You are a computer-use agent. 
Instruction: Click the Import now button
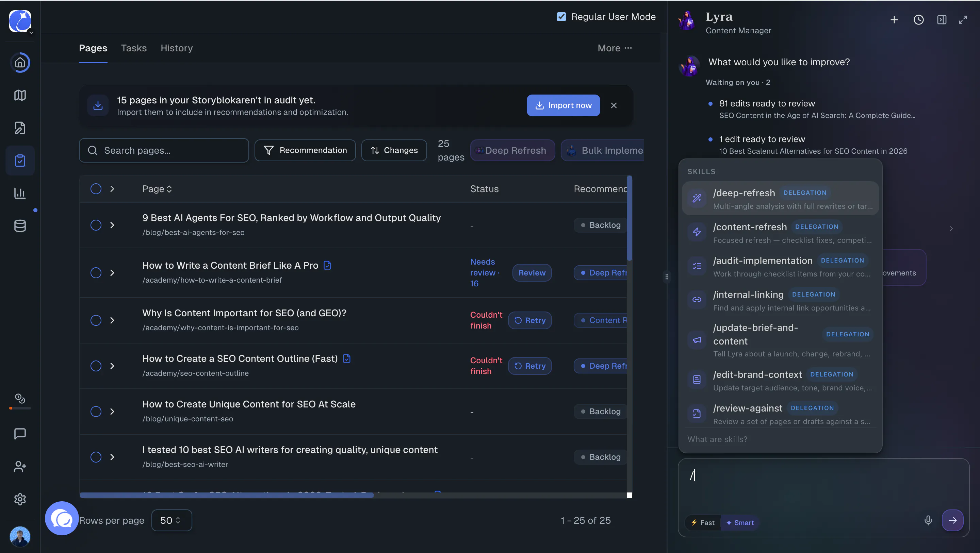tap(563, 105)
